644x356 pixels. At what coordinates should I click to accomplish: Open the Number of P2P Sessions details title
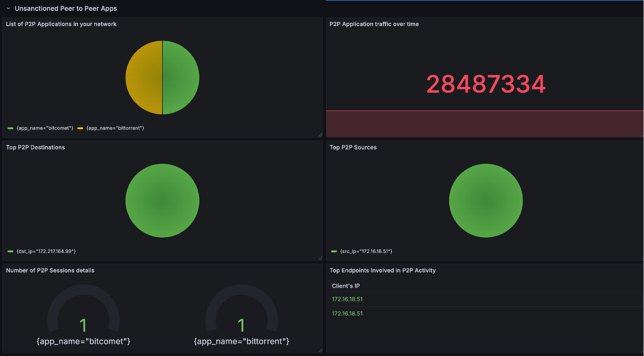pos(50,270)
